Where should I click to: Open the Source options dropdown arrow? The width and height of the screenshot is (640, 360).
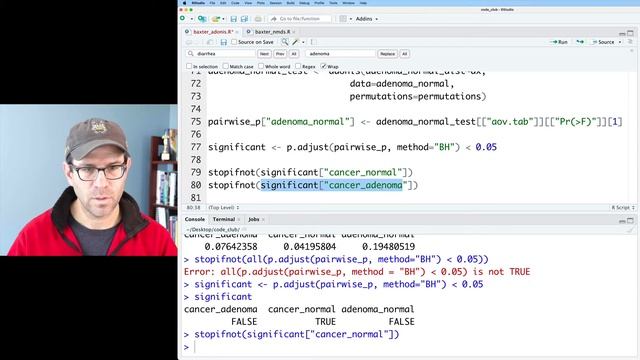pos(620,42)
